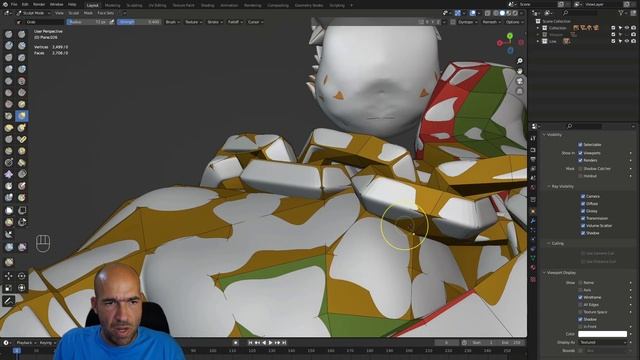Click the Scene name field
This screenshot has height=360, width=640.
point(537,4)
